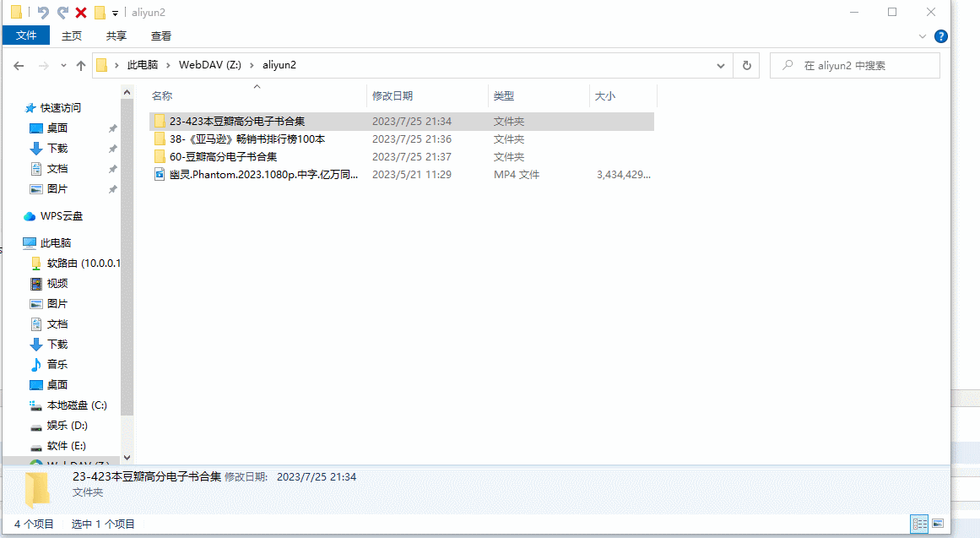Open 软件 (E:) drive

coord(66,445)
